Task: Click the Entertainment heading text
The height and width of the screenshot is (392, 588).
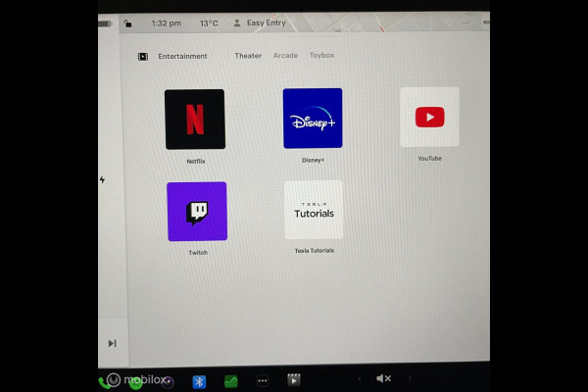Action: 182,56
